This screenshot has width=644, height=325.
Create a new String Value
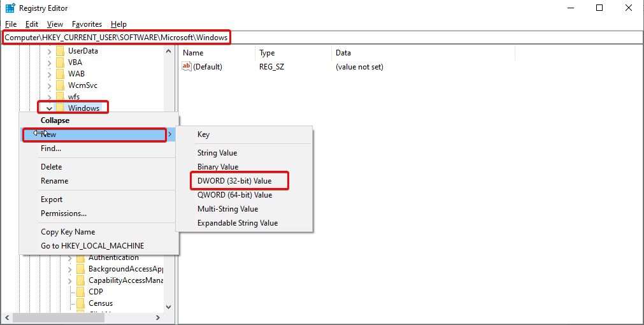(245, 153)
